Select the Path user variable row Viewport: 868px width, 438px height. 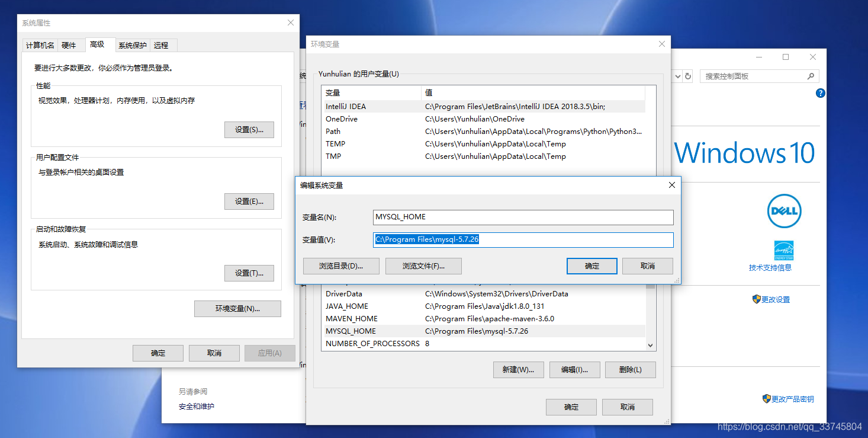click(x=484, y=132)
